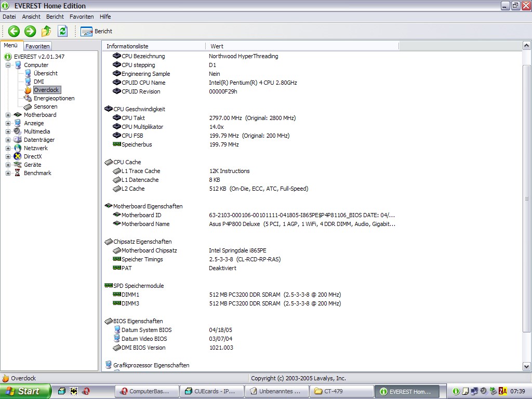Expand the Datenträger tree node
Image resolution: width=532 pixels, height=399 pixels.
coord(8,140)
